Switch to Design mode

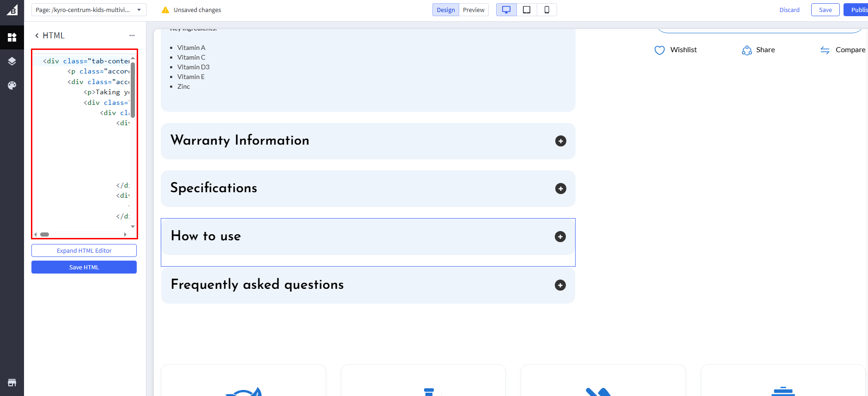pos(446,10)
